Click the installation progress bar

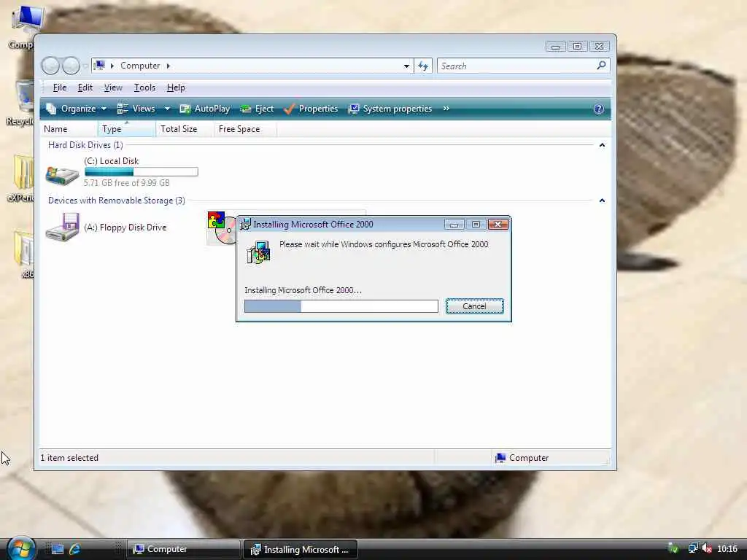(x=341, y=306)
